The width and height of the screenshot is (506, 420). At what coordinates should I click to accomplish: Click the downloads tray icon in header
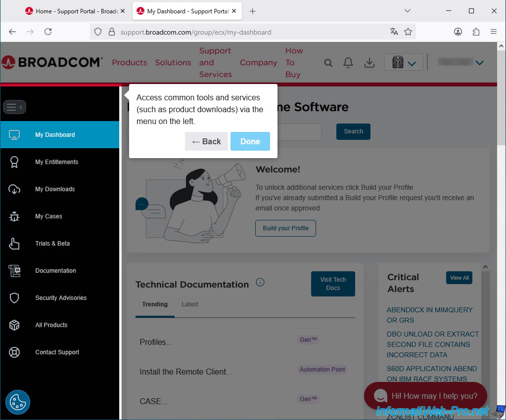tap(369, 63)
